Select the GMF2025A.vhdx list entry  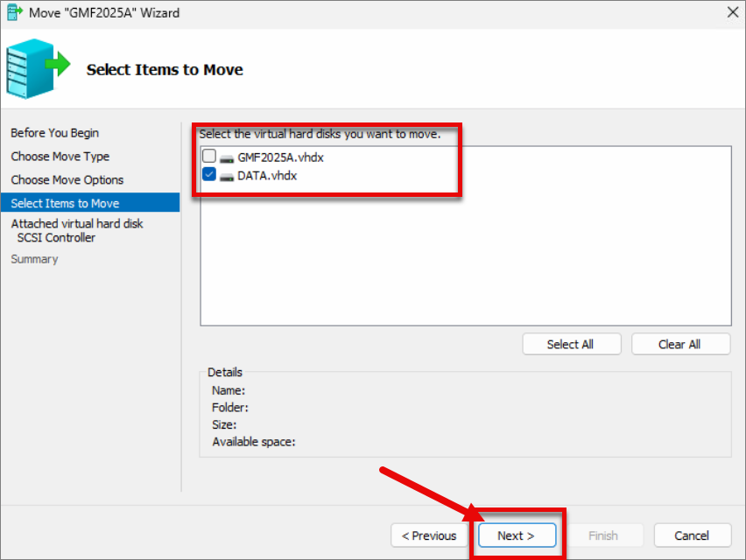tap(280, 157)
